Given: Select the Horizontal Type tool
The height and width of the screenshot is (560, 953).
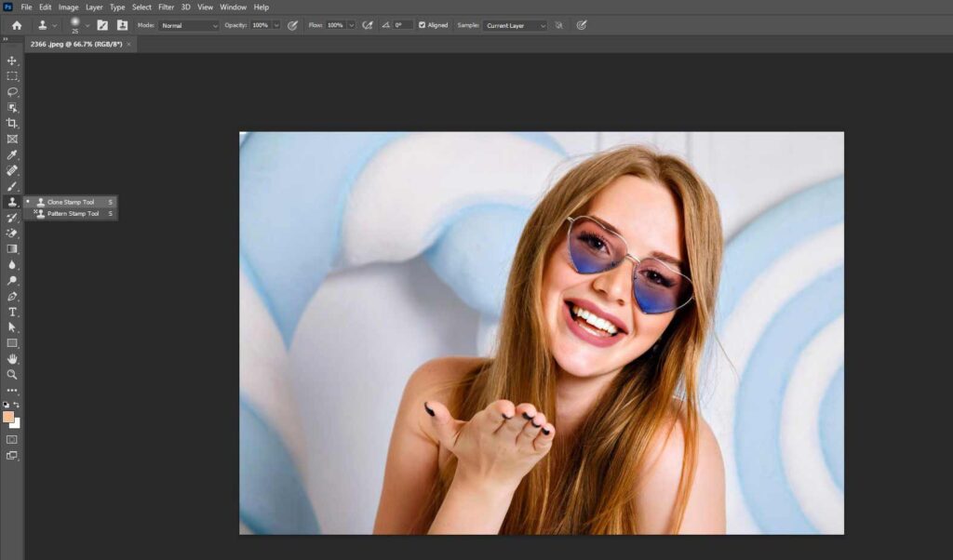Looking at the screenshot, I should click(11, 313).
